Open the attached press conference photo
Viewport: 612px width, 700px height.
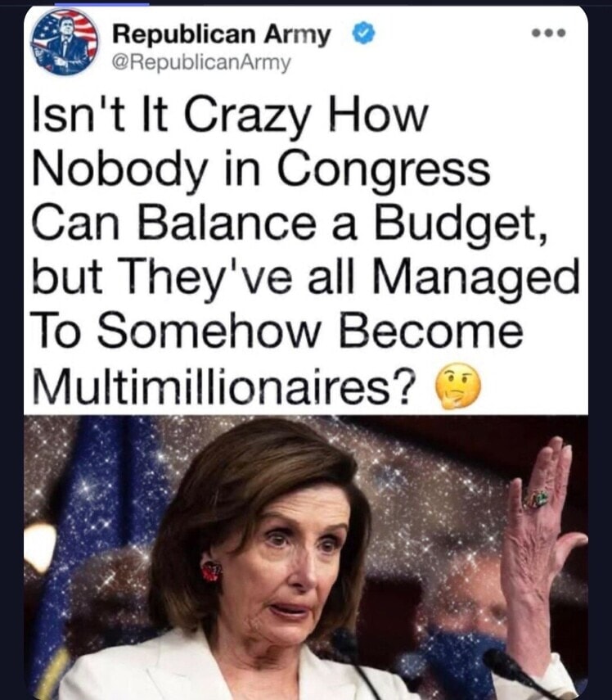point(306,558)
